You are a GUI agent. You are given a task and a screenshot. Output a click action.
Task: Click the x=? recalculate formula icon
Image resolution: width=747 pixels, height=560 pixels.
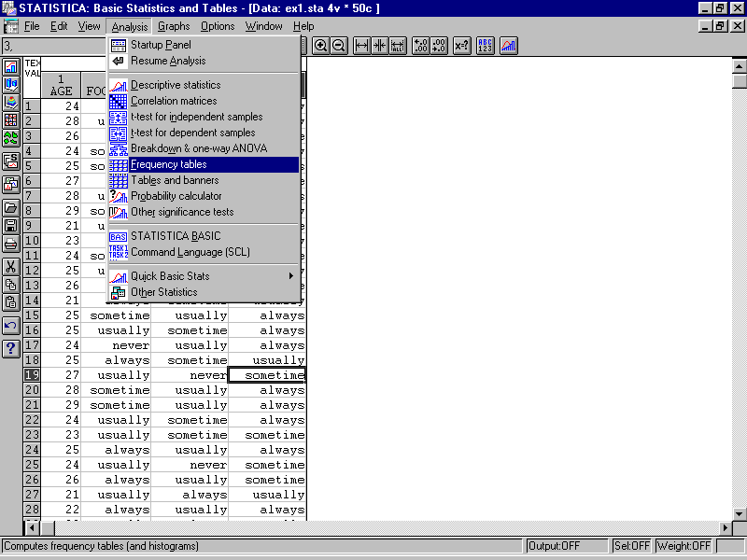[461, 46]
